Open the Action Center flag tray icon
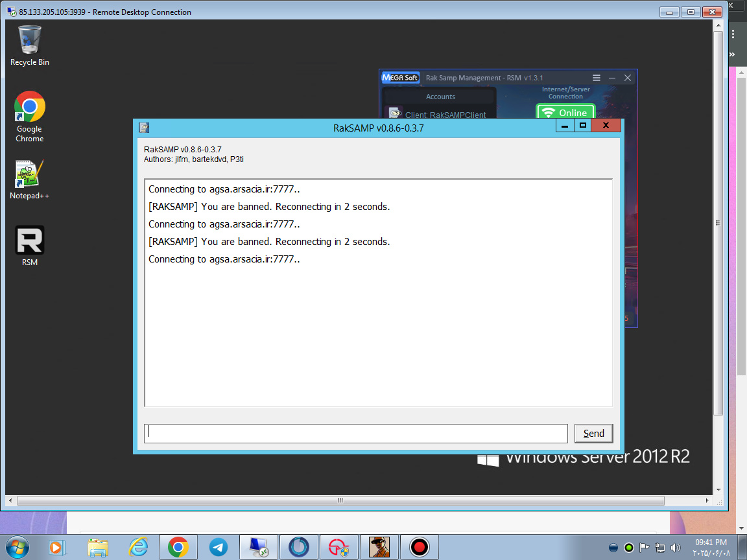This screenshot has width=747, height=560. 644,548
